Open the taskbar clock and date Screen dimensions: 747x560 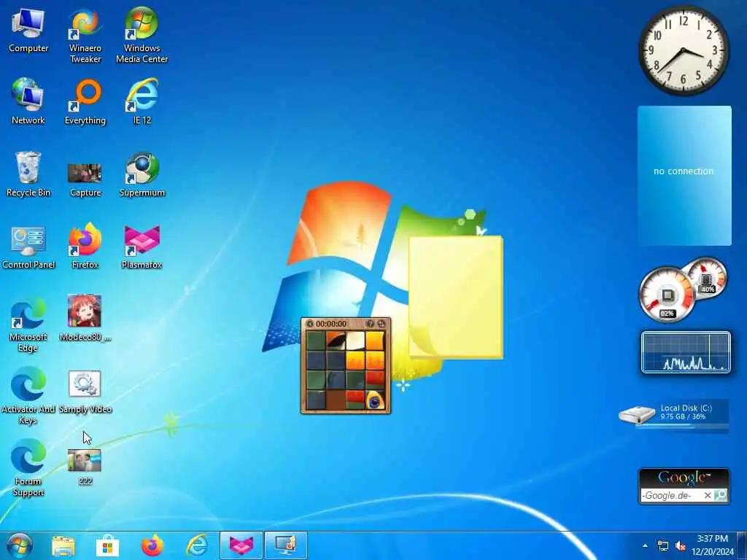(x=713, y=545)
